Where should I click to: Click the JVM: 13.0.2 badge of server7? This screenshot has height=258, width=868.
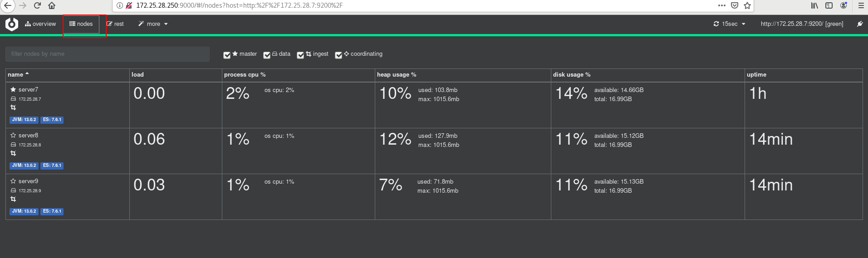(24, 120)
